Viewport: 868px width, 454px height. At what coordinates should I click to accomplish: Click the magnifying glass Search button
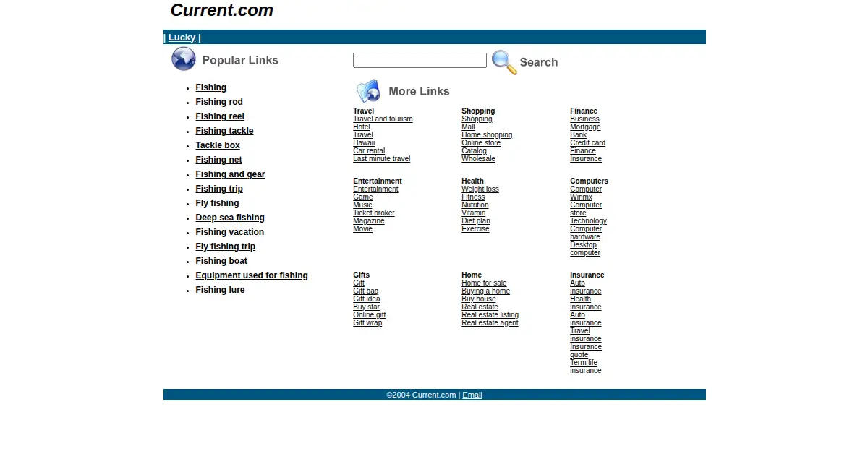tap(525, 62)
